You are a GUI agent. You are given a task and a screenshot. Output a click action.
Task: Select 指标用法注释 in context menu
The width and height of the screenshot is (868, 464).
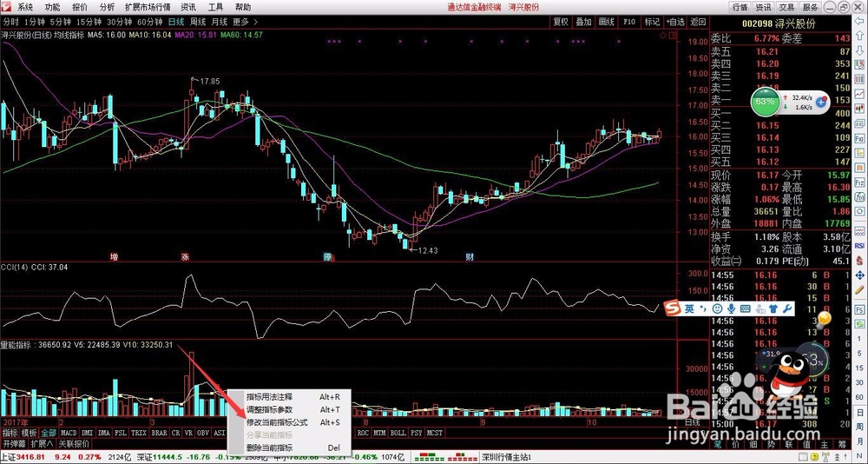pyautogui.click(x=290, y=396)
